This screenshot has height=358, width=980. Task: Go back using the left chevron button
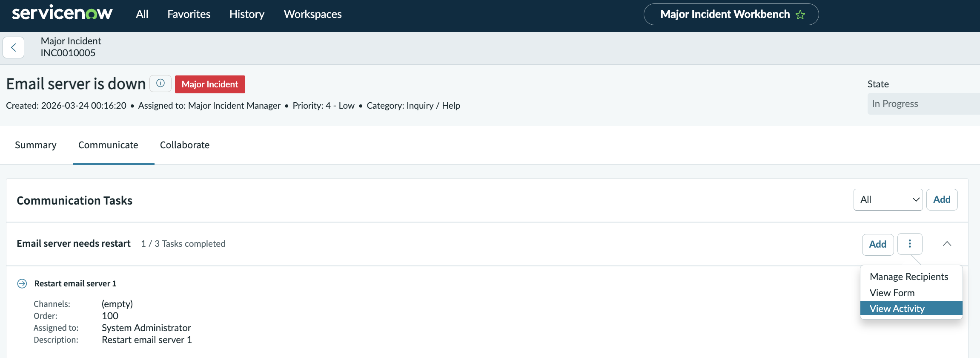14,47
